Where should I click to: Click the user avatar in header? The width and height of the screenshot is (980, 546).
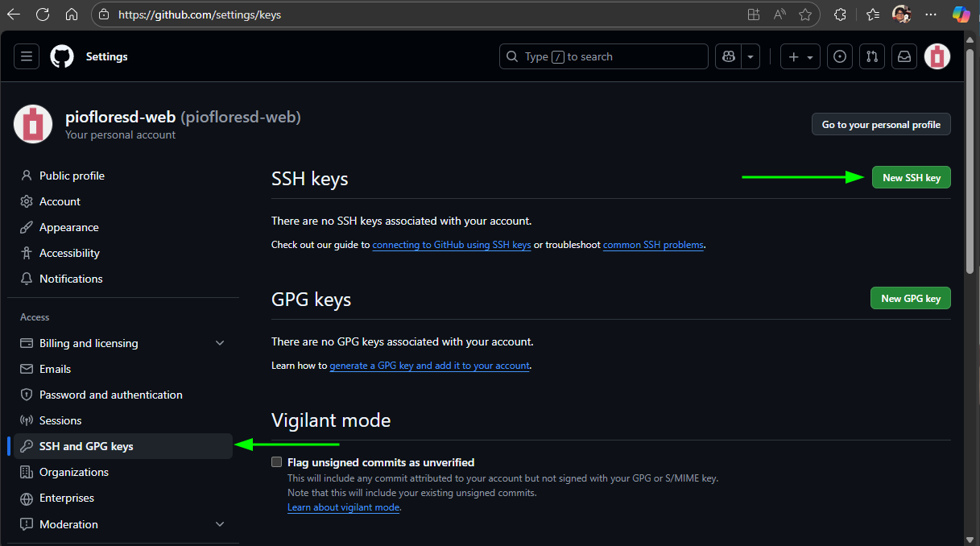(937, 56)
